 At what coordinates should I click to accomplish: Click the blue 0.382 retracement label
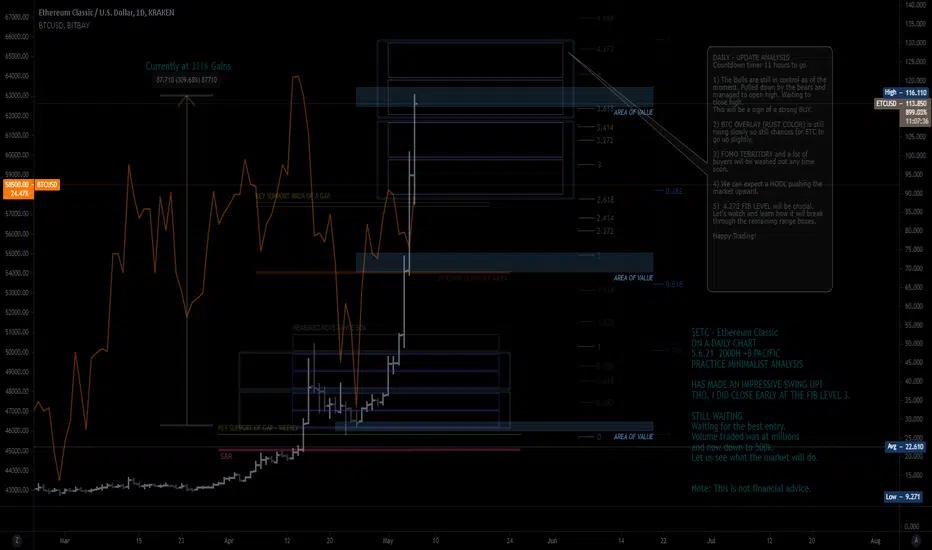[674, 191]
